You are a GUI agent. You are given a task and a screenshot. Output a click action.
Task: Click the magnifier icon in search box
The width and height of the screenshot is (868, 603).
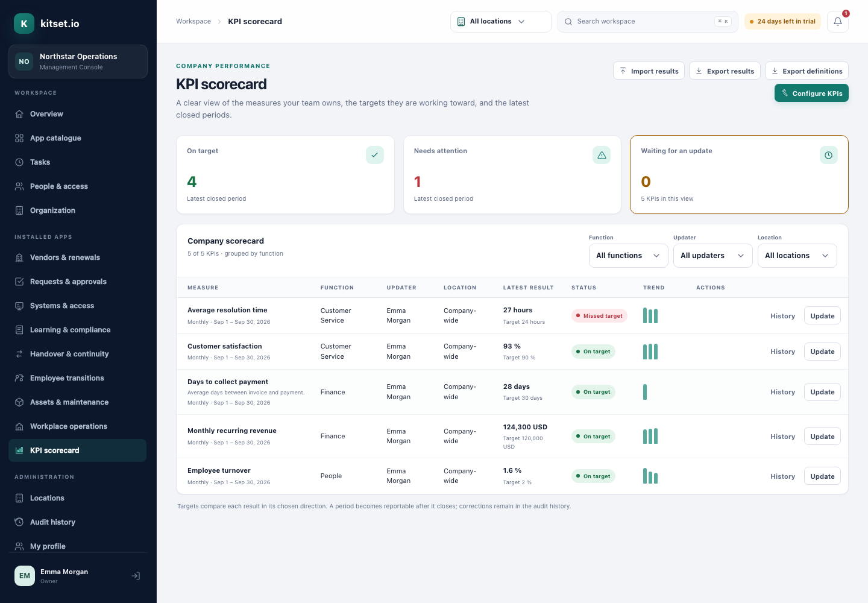tap(568, 22)
